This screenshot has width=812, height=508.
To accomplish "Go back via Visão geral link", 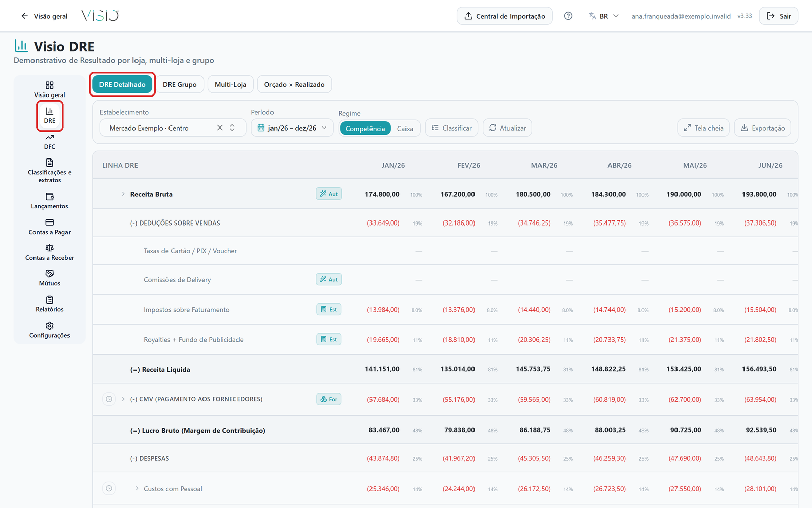I will point(44,16).
